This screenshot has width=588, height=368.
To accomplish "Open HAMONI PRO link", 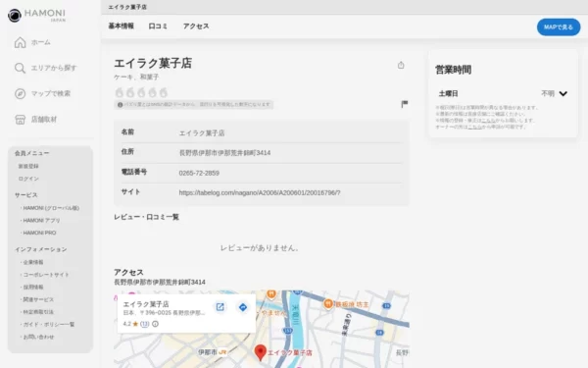I will tap(39, 233).
